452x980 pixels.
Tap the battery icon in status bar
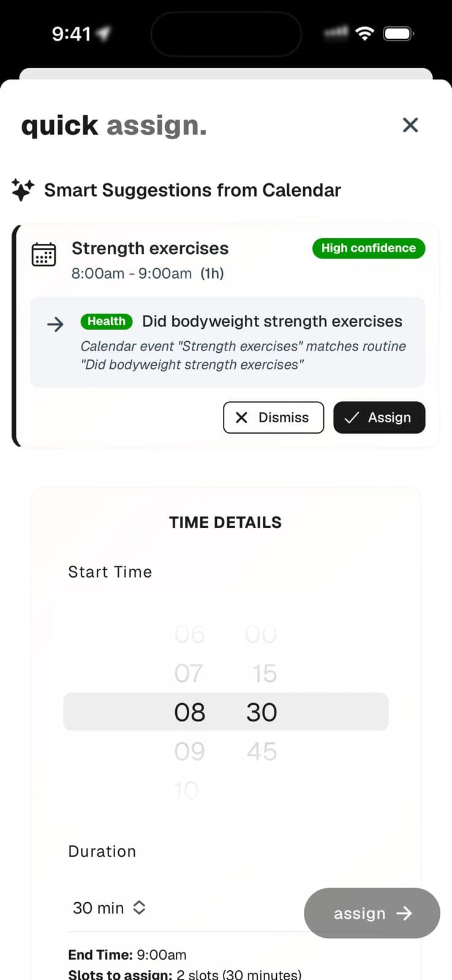coord(398,34)
